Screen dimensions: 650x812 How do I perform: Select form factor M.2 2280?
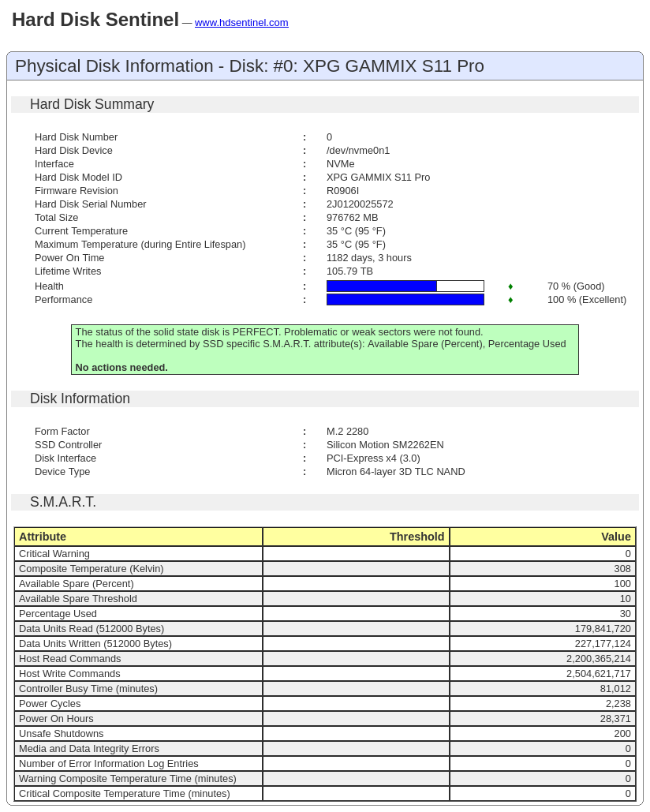click(x=347, y=432)
